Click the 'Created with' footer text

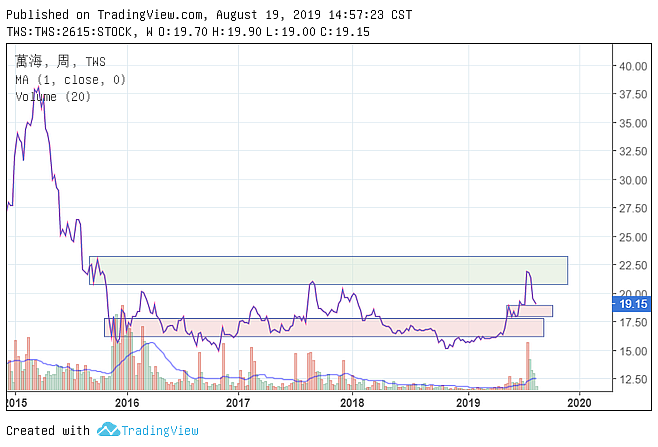point(48,431)
